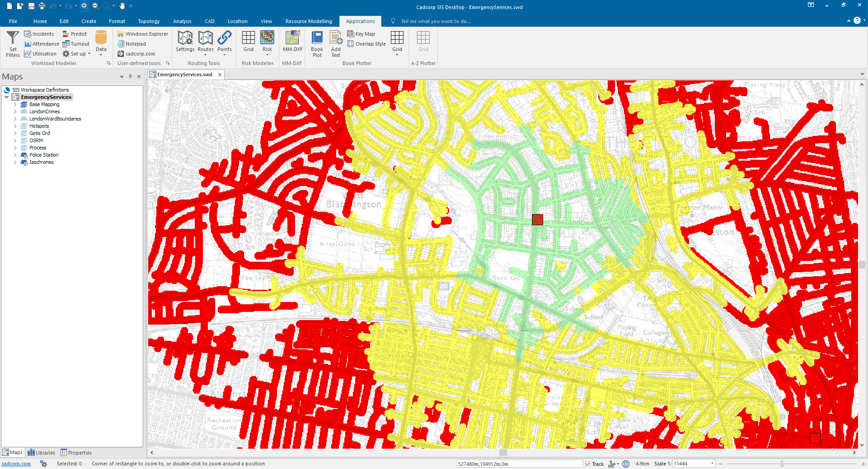Click Add Text in Book Plotter

336,44
